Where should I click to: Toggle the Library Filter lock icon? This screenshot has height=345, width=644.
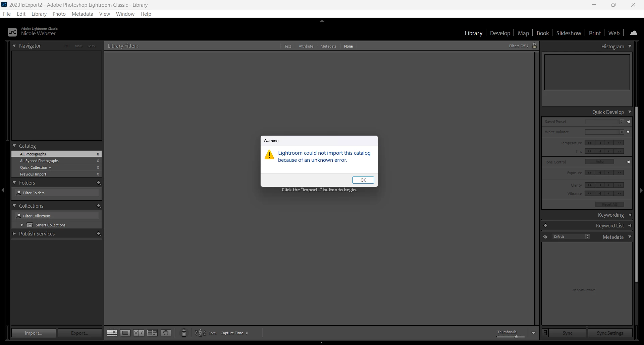[x=535, y=46]
